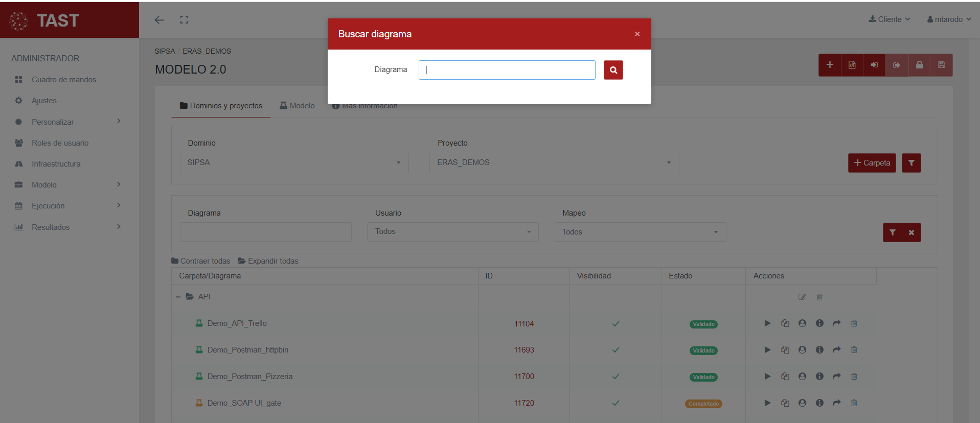Share the Demo_API_Trello diagram
Viewport: 980px width, 423px height.
point(836,323)
